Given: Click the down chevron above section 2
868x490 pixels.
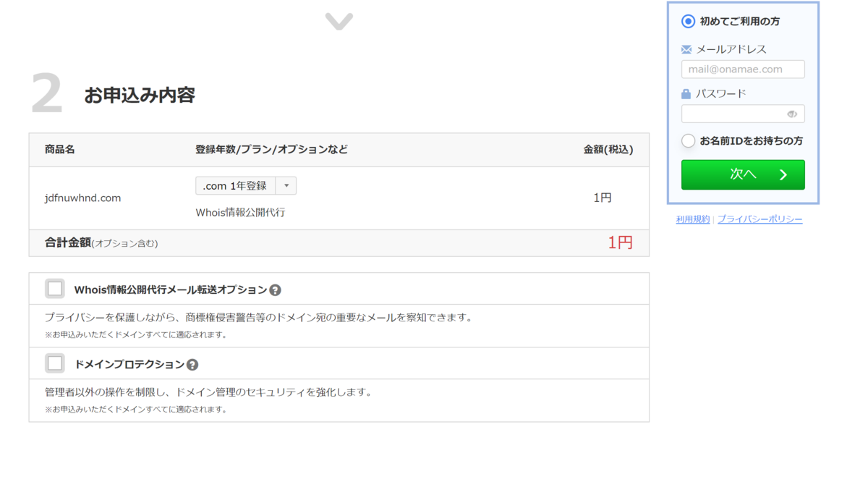Looking at the screenshot, I should click(339, 22).
